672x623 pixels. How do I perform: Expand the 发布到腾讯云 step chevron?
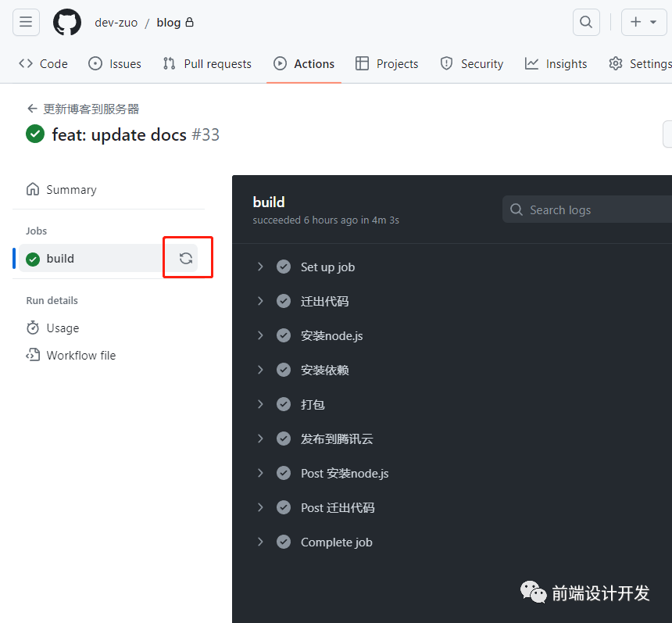point(260,439)
